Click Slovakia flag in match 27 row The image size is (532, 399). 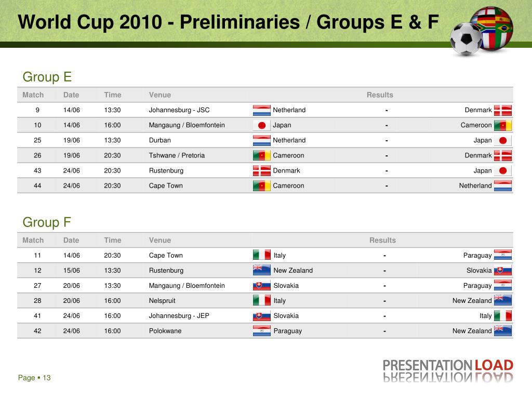262,285
